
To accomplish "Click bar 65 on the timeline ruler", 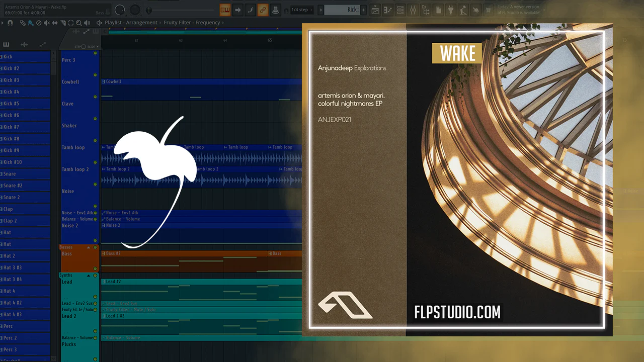I will pos(270,40).
